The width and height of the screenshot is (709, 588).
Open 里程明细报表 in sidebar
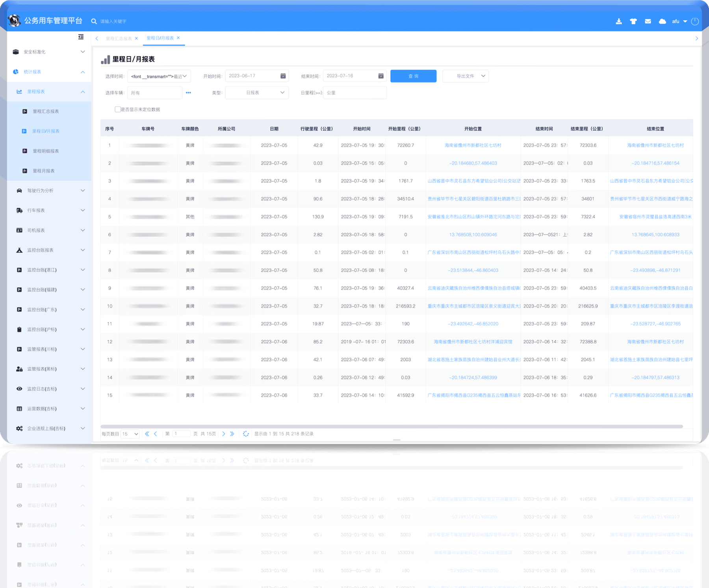tap(49, 151)
